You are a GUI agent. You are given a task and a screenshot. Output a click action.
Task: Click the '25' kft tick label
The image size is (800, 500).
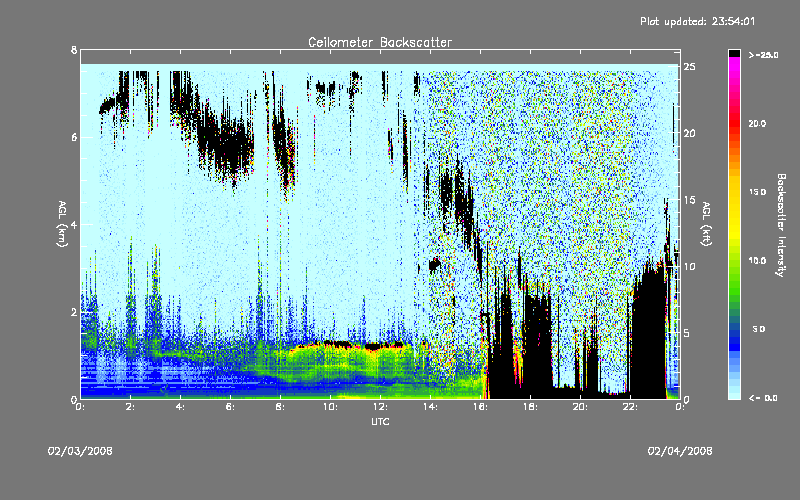click(x=689, y=67)
